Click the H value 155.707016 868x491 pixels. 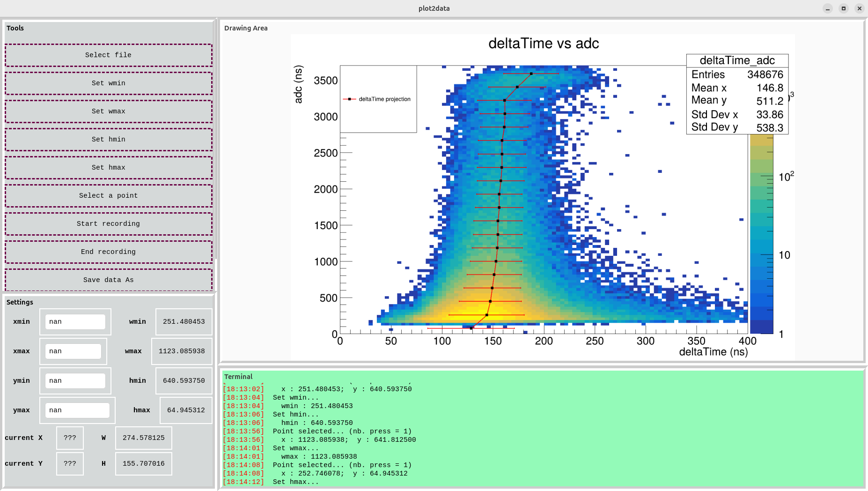click(x=144, y=464)
